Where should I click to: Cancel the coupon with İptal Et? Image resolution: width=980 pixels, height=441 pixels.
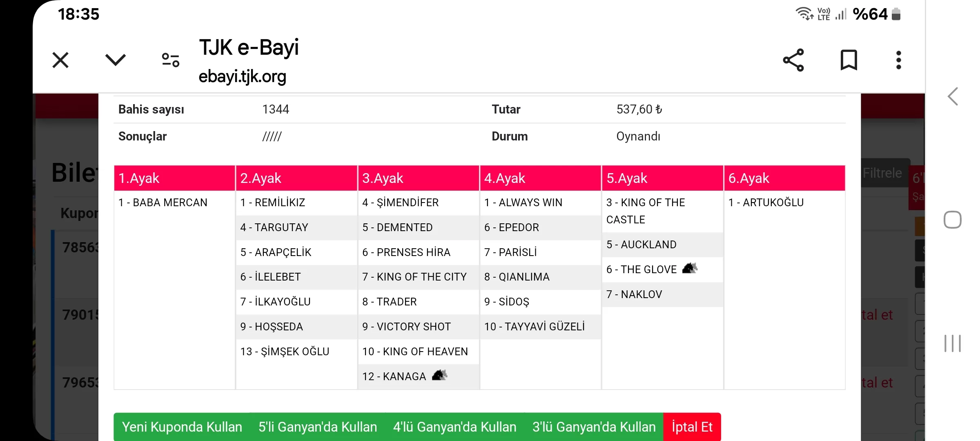[692, 427]
